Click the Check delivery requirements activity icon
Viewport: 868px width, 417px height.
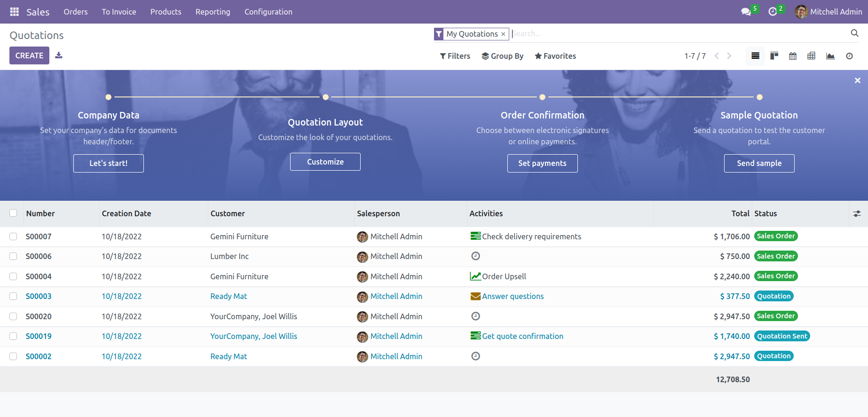click(x=475, y=236)
